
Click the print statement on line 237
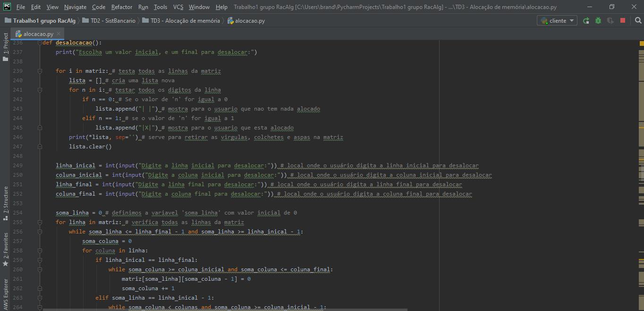tap(156, 52)
